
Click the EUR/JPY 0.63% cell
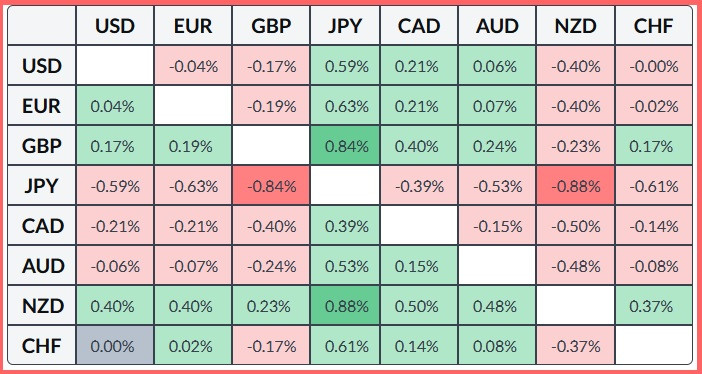point(345,106)
